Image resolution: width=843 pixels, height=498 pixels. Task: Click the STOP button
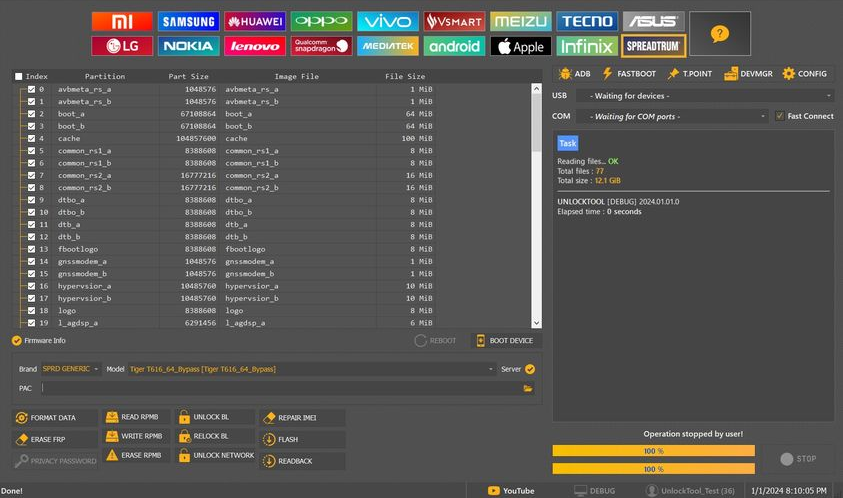(799, 459)
